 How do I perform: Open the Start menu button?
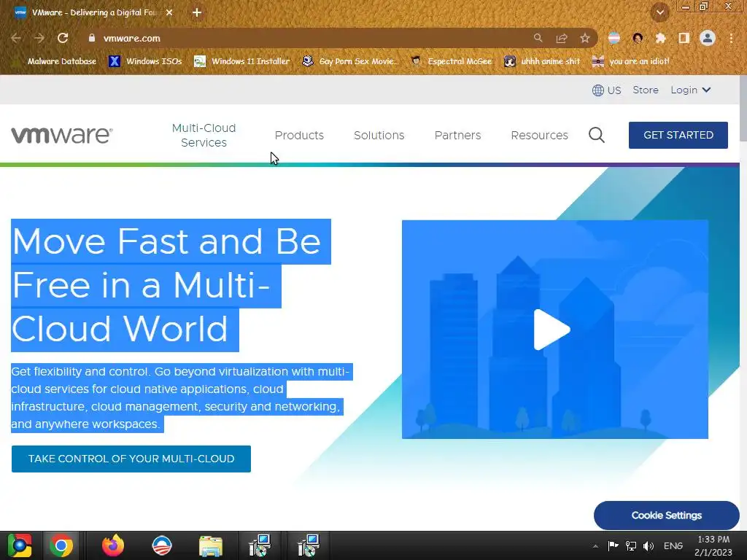[19, 545]
